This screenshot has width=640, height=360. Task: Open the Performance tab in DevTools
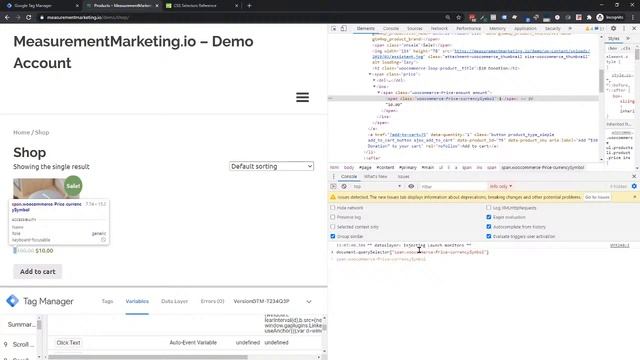pyautogui.click(x=468, y=29)
